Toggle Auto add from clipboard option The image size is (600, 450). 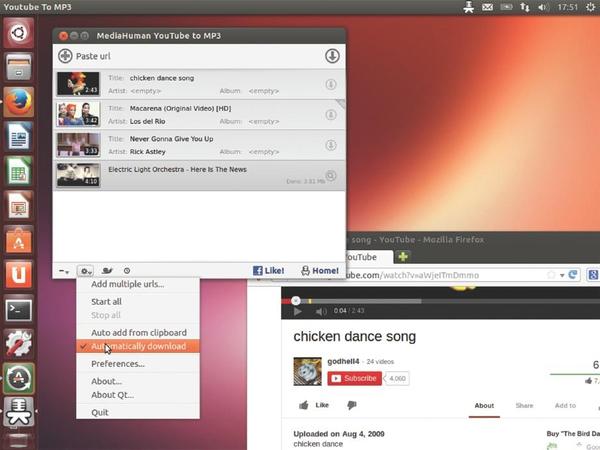(x=138, y=333)
